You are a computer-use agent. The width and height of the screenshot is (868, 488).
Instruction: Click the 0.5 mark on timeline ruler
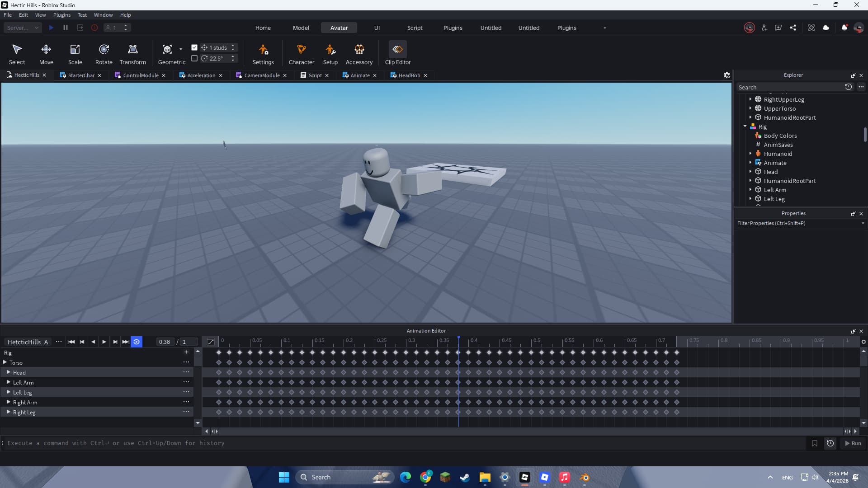[537, 341]
